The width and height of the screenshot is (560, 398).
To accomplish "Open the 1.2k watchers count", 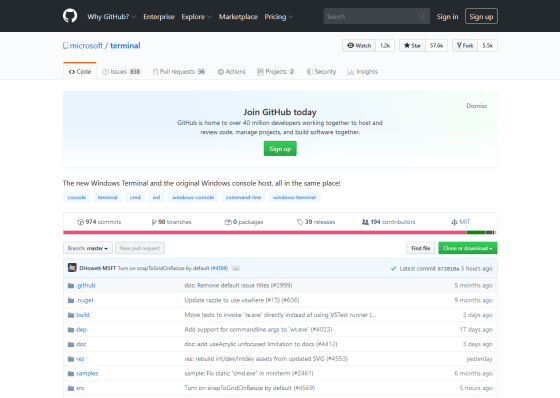I will [x=385, y=45].
